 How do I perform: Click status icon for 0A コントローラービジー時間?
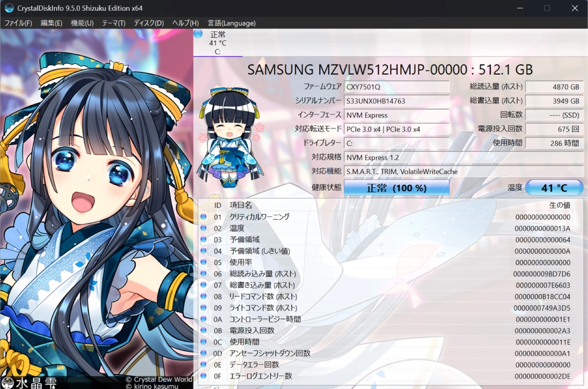click(203, 319)
